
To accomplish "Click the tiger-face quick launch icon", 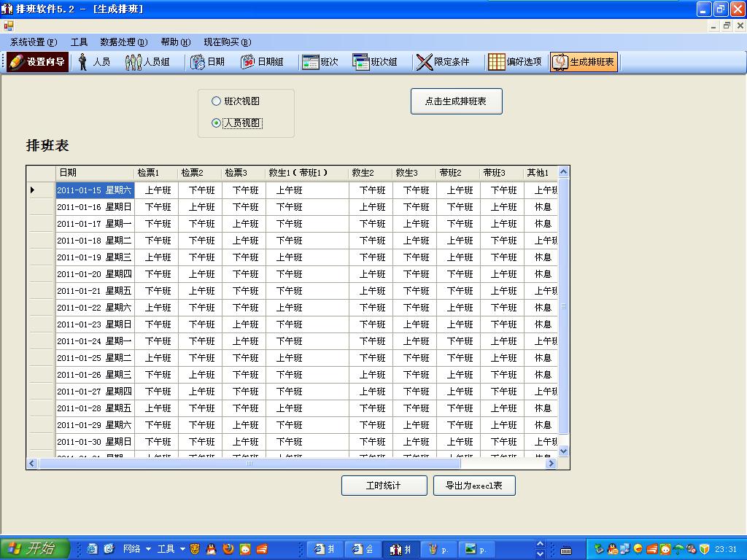I will click(195, 549).
